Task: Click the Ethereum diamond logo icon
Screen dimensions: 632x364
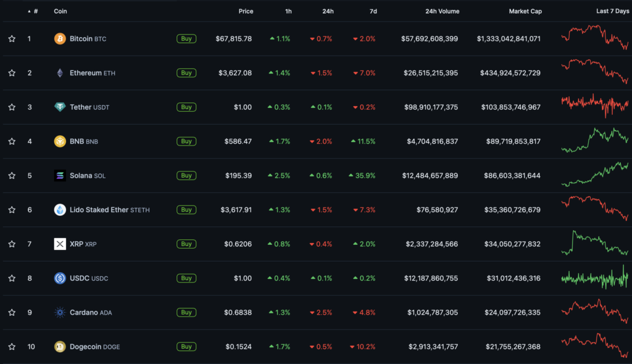Action: pos(60,73)
